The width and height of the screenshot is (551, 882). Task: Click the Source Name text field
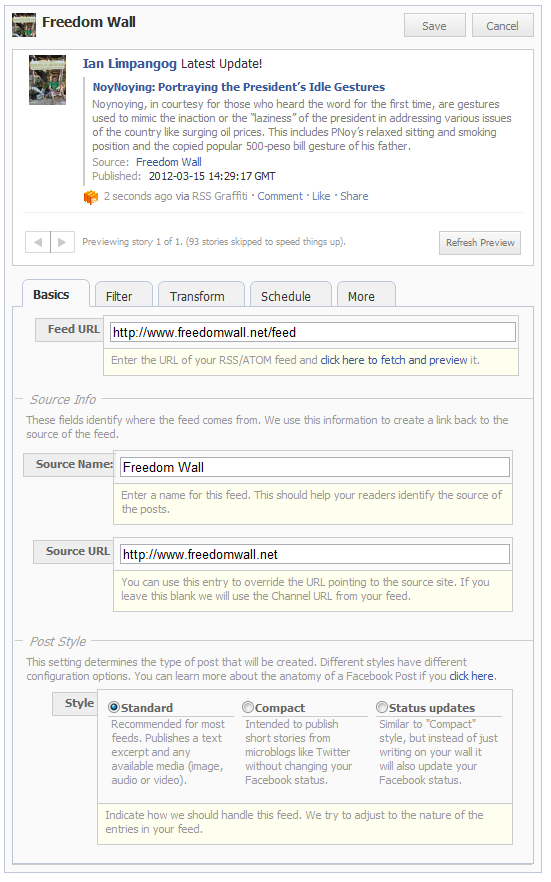point(315,467)
